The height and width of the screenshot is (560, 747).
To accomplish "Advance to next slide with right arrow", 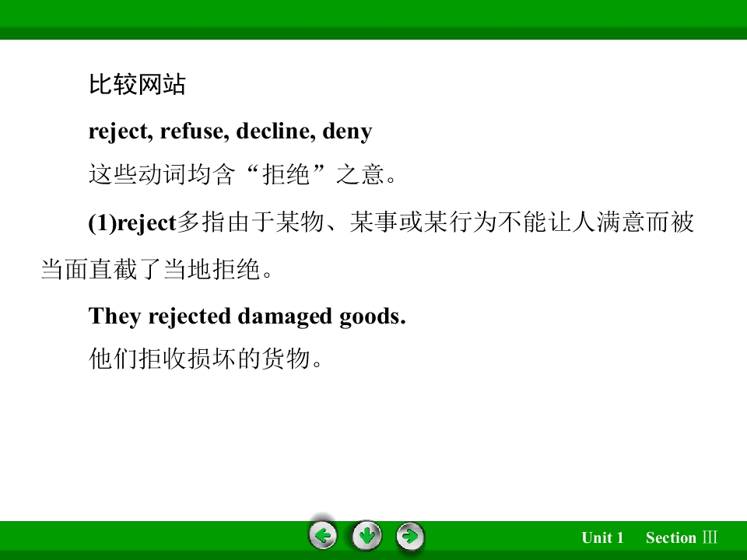I will point(410,537).
